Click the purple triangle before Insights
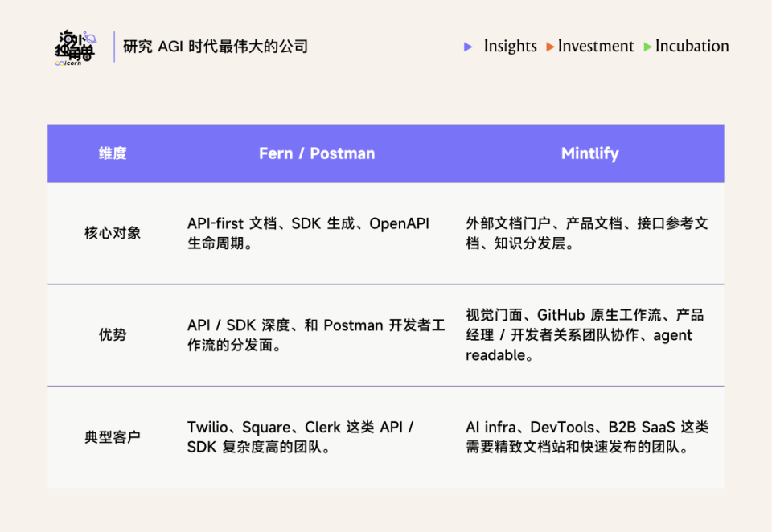This screenshot has width=772, height=532. (468, 47)
